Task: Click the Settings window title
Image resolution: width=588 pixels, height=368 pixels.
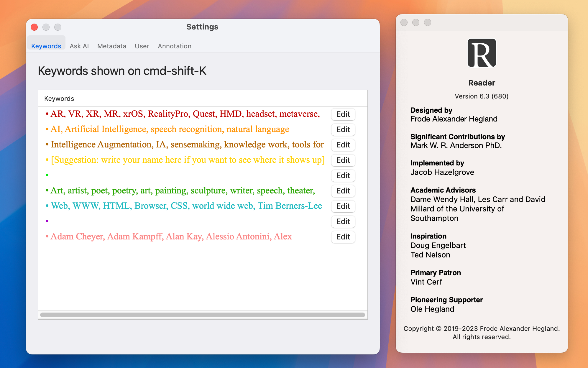Action: (202, 27)
